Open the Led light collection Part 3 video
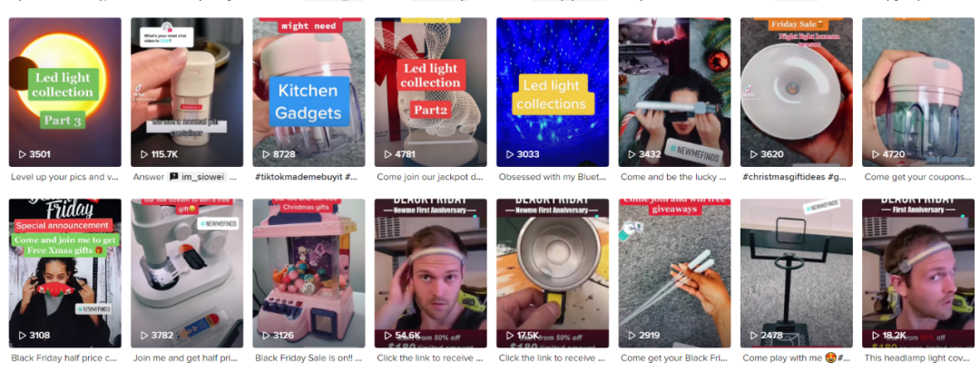The image size is (980, 372). tap(65, 92)
